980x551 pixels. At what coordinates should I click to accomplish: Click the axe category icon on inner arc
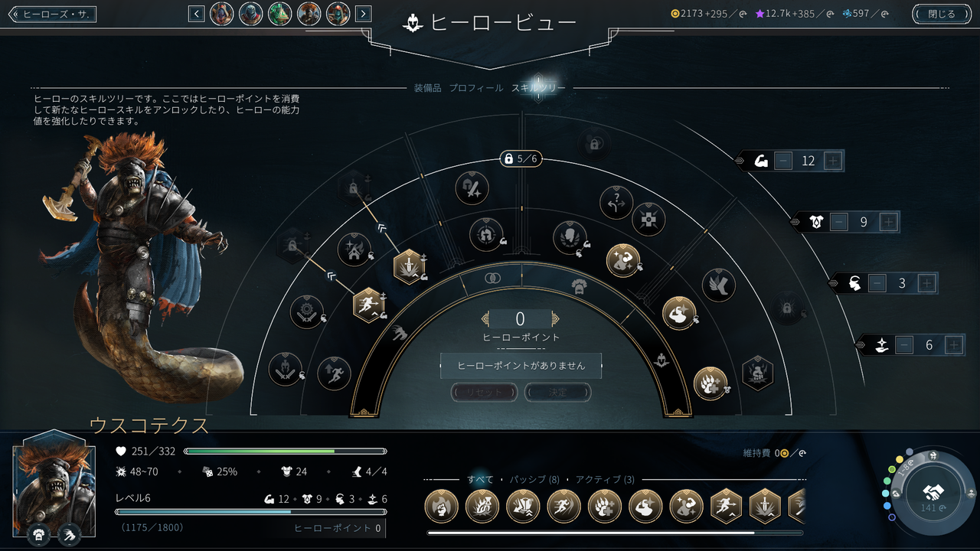coord(400,333)
